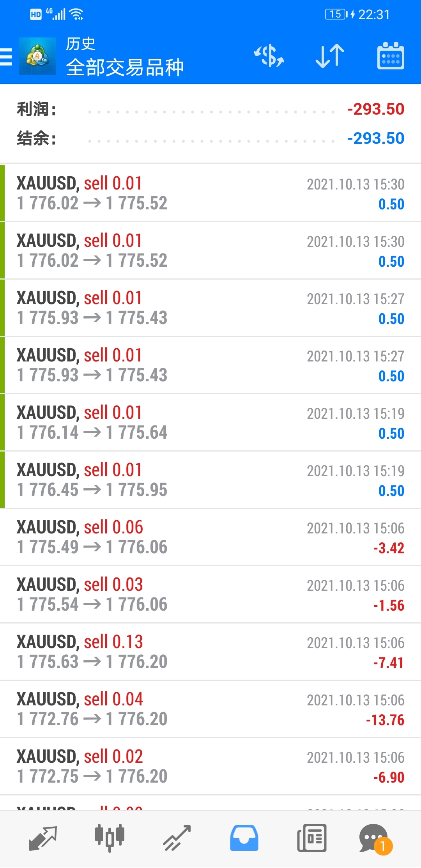The height and width of the screenshot is (868, 421).
Task: Expand sell 0.06 trade with -3.42 loss
Action: (x=210, y=537)
